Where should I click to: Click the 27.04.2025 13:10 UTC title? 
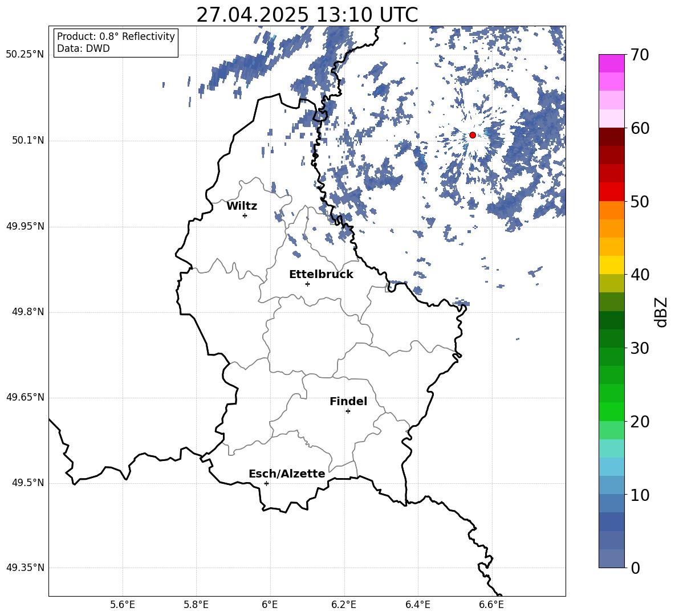tap(307, 15)
